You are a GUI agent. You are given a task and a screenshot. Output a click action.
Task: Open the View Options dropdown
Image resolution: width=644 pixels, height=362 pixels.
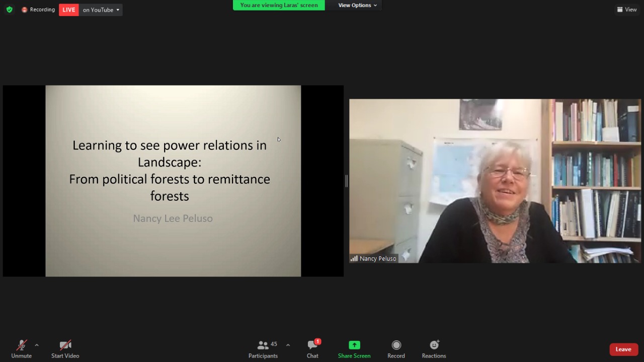357,5
